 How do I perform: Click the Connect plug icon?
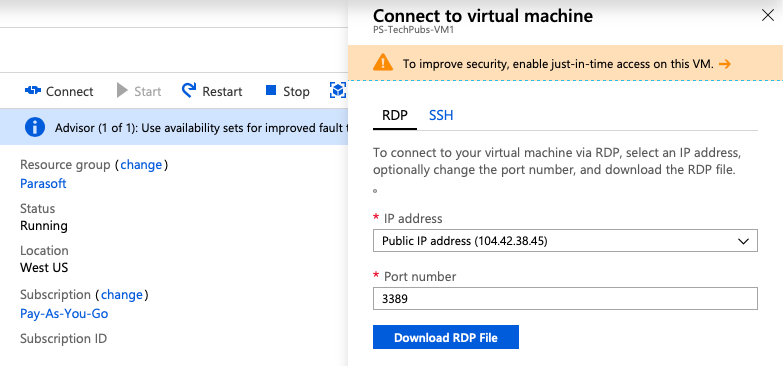point(32,91)
